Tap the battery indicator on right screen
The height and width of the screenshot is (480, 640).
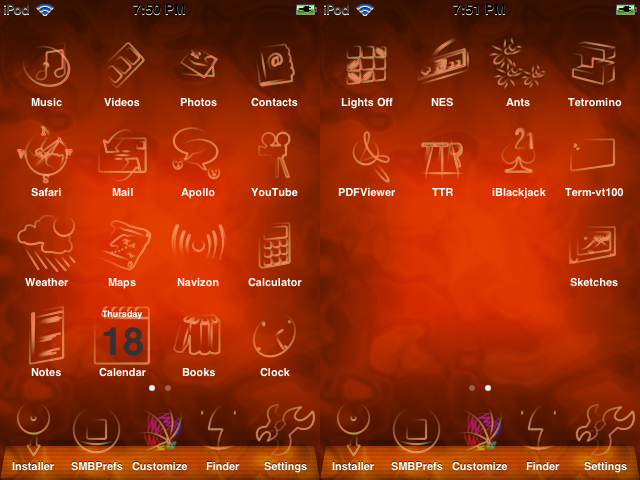point(626,9)
